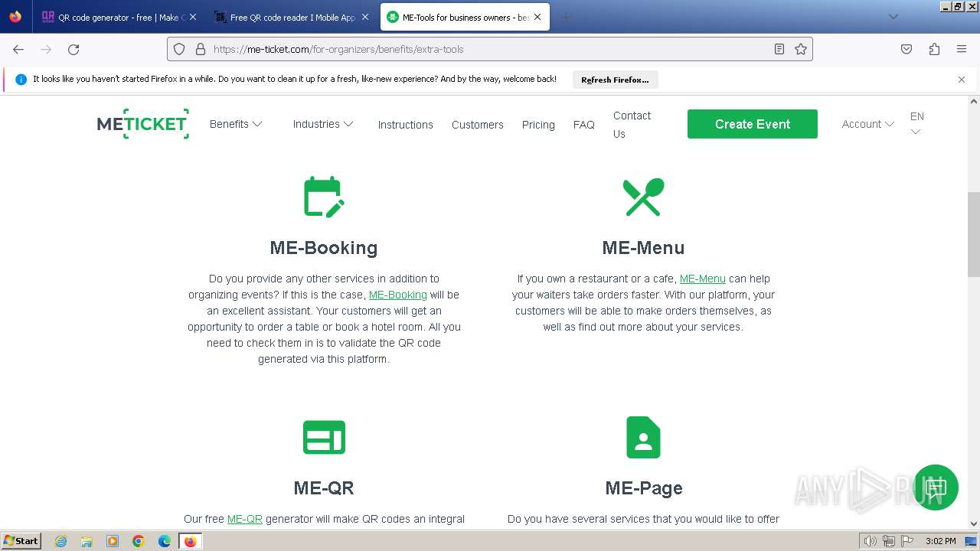Click the page vertical scrollbar thumb
This screenshot has width=980, height=551.
[x=974, y=234]
